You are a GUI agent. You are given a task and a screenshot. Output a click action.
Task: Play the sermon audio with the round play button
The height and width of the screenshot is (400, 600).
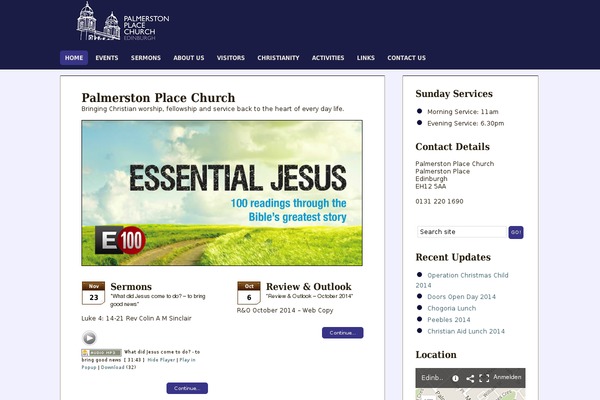click(90, 338)
